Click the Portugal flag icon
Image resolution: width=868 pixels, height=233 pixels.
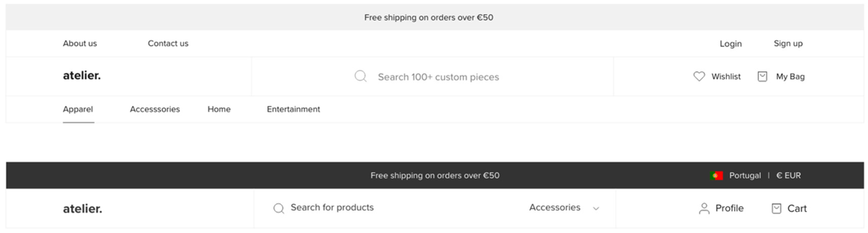tap(716, 176)
